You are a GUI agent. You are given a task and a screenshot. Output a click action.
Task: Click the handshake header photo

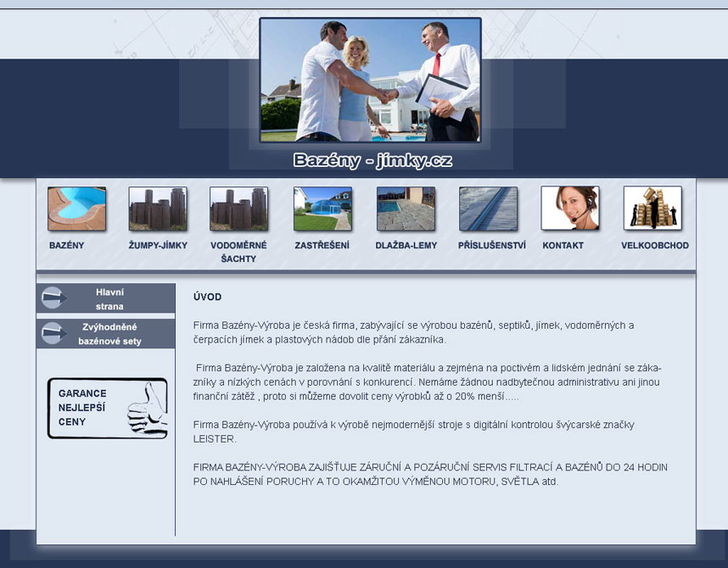tap(371, 80)
